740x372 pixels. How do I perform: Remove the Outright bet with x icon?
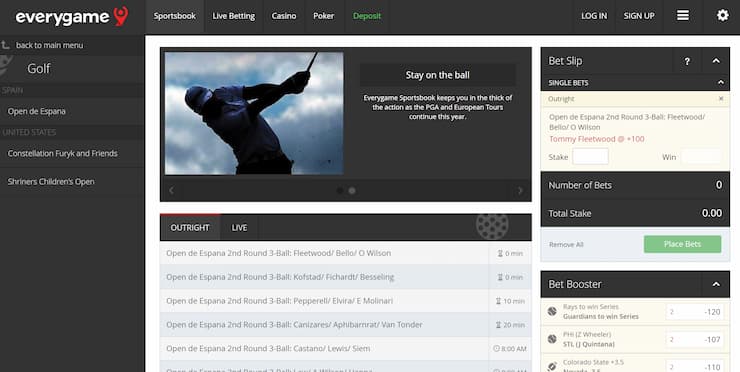pos(721,99)
